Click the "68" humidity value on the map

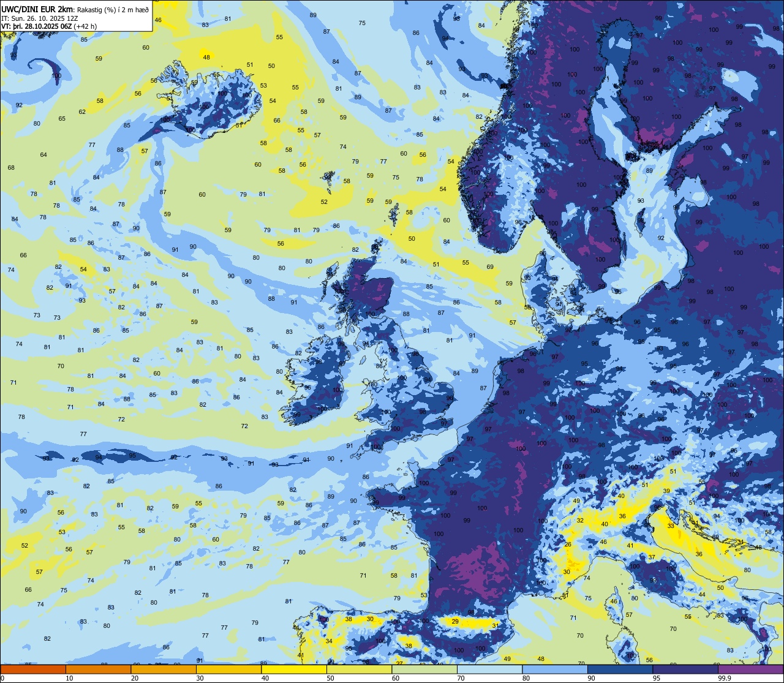pos(11,167)
